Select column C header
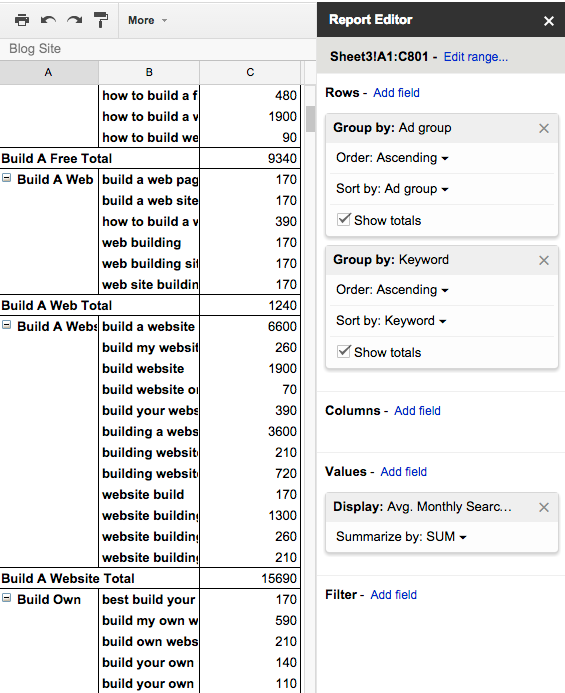This screenshot has height=693, width=565. (250, 72)
